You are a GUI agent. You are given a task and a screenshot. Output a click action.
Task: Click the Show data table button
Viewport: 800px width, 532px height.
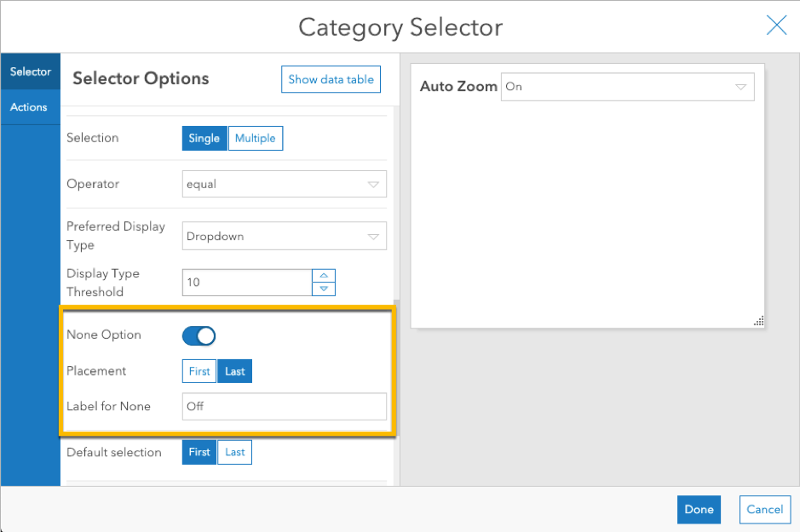pos(331,79)
